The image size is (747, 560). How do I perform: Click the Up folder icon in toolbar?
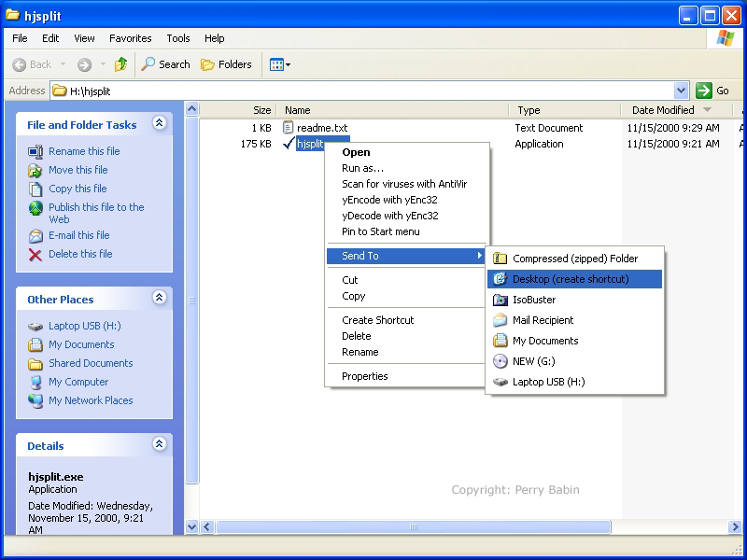[x=121, y=64]
